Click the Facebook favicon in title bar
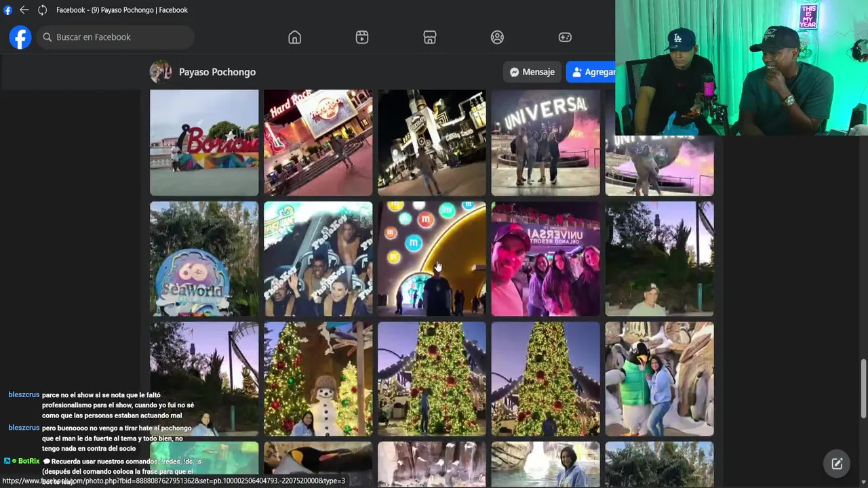Screen dimensions: 868x488 tap(8, 10)
